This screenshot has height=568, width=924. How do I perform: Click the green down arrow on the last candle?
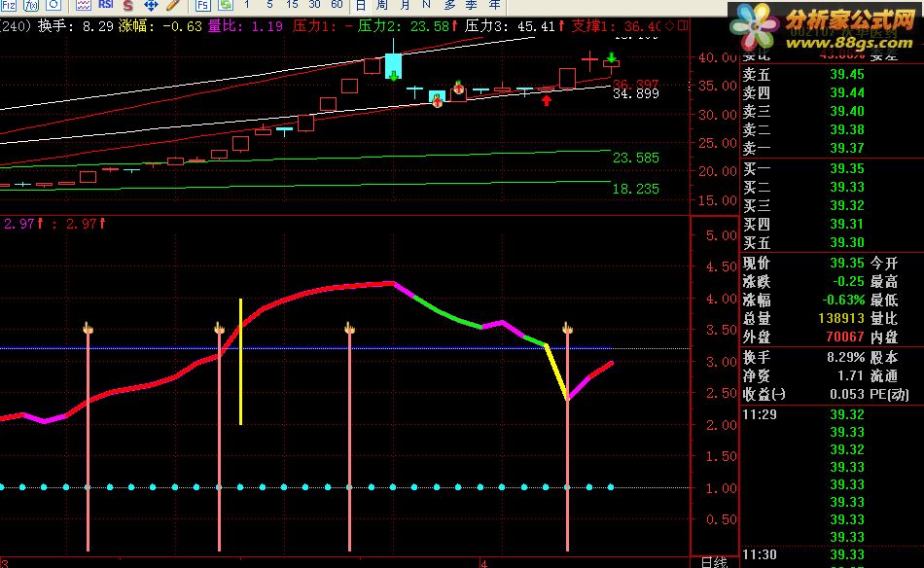pyautogui.click(x=612, y=57)
